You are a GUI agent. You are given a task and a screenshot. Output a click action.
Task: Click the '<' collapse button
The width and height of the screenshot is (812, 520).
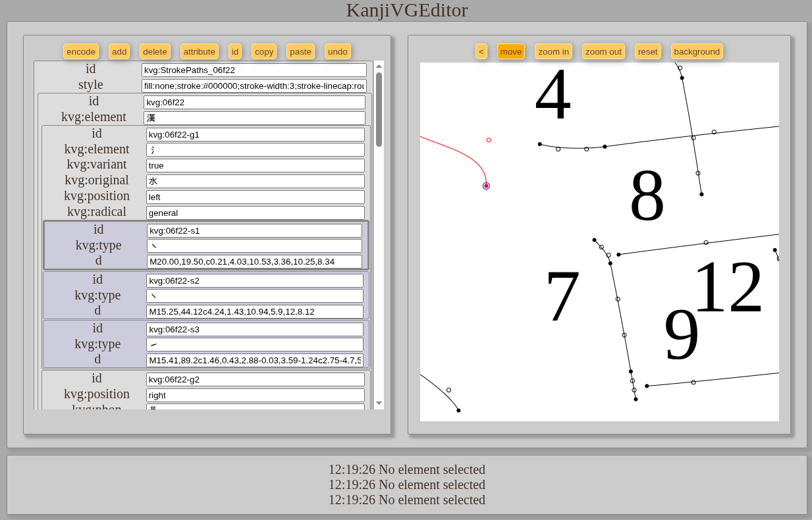click(x=481, y=51)
